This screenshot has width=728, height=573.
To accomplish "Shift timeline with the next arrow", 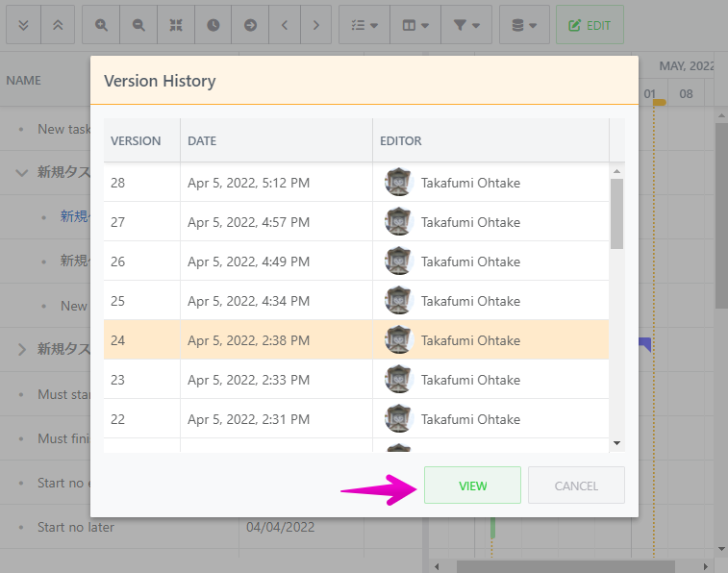I will coord(316,25).
